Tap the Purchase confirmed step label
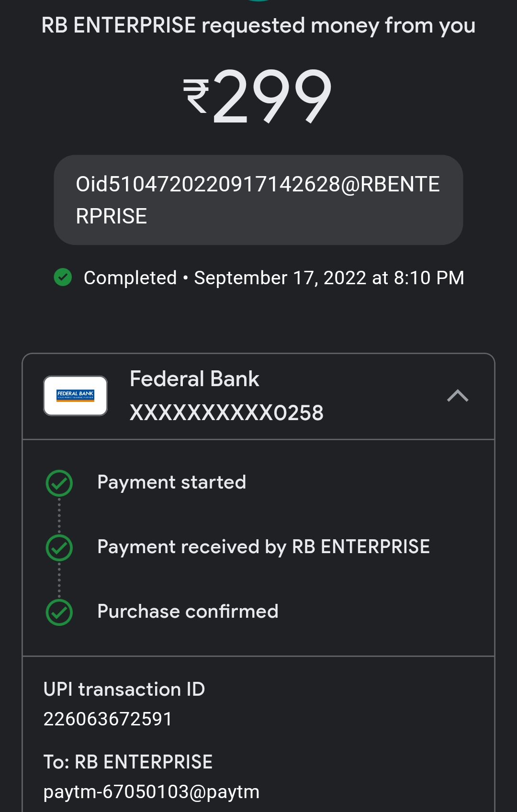 coord(188,612)
